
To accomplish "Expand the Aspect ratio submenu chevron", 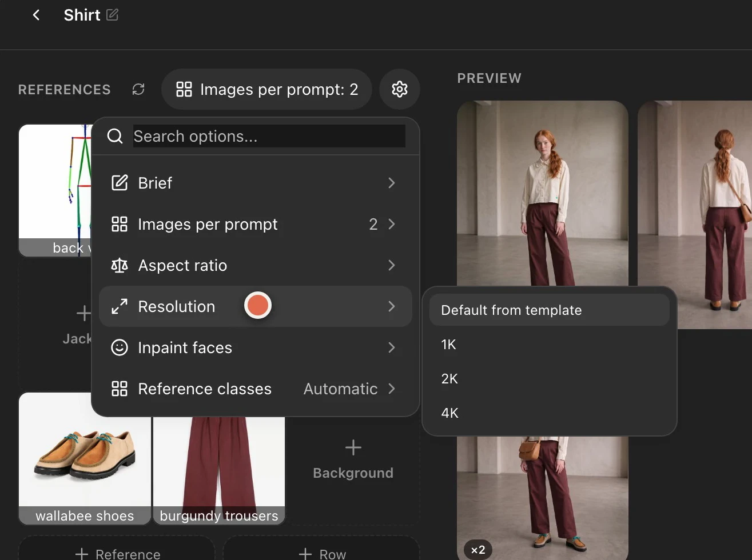I will coord(392,265).
